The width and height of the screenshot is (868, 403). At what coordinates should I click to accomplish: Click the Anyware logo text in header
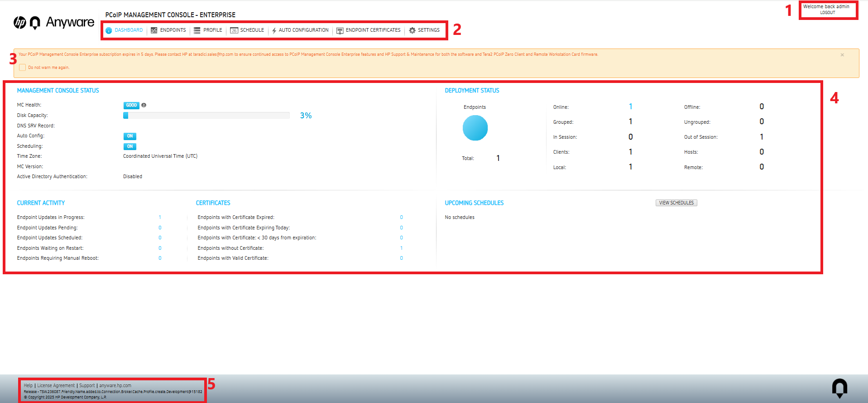(70, 22)
